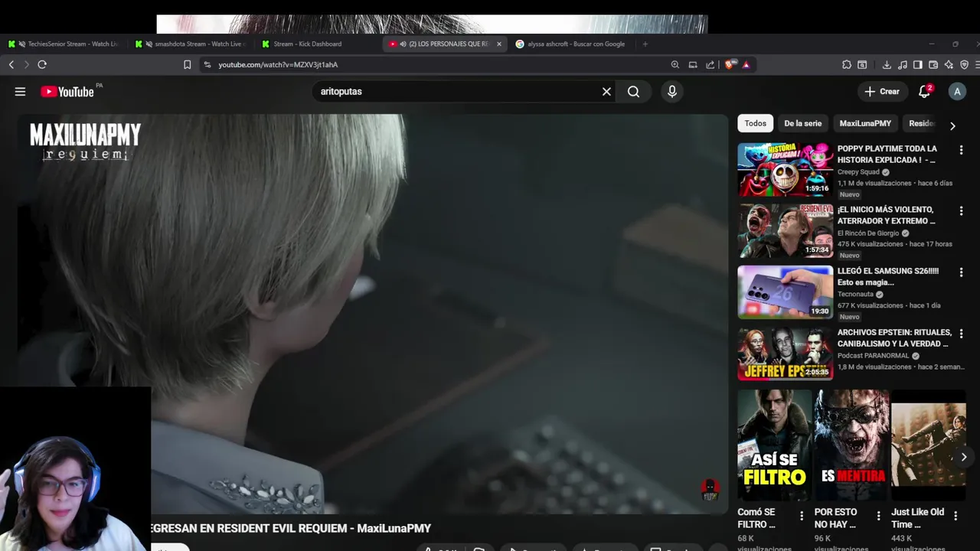Open the Samsung S26 video thumbnail
Image resolution: width=980 pixels, height=551 pixels.
pyautogui.click(x=785, y=292)
